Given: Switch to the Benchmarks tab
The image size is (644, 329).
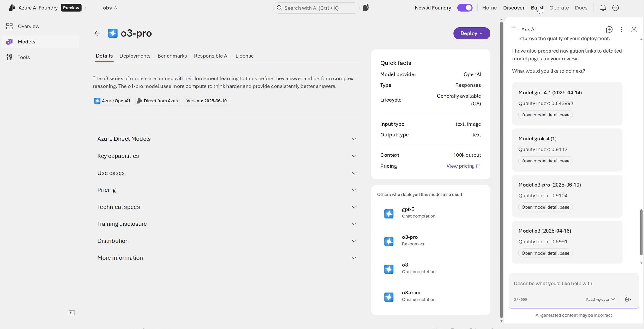Looking at the screenshot, I should (172, 56).
